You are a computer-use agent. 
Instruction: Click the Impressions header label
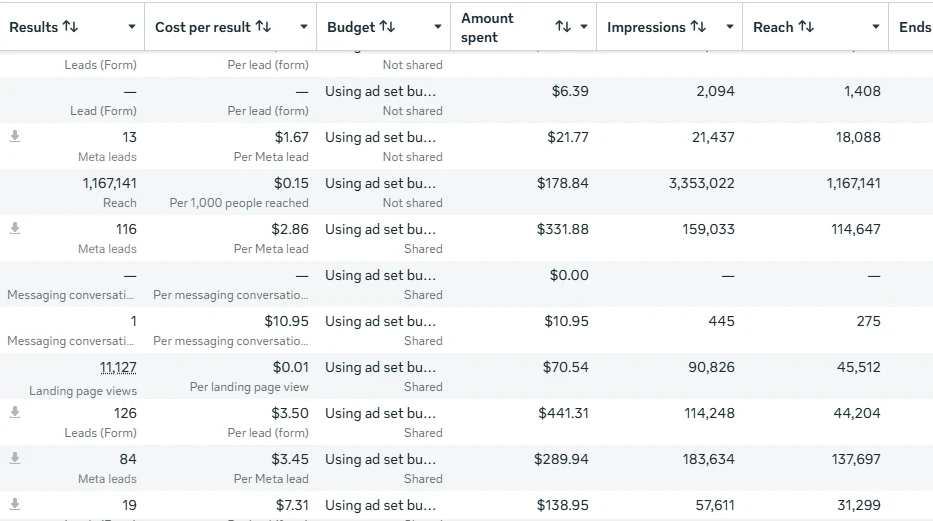click(x=646, y=27)
